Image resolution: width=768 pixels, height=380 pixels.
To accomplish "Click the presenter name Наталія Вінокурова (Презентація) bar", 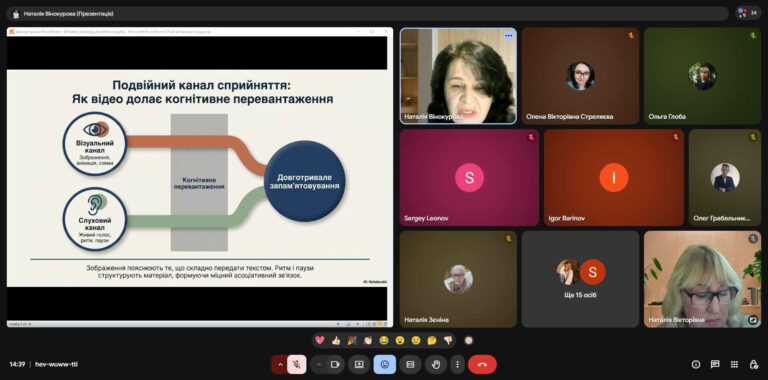I will pyautogui.click(x=367, y=14).
